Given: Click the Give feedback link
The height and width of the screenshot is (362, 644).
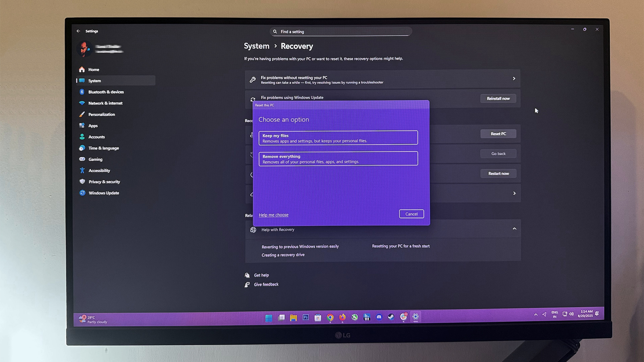Looking at the screenshot, I should (x=266, y=285).
